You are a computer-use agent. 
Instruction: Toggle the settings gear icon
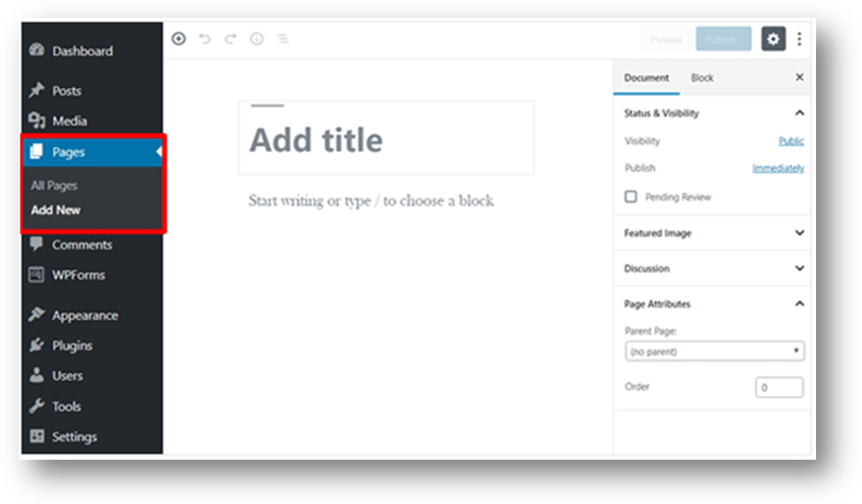coord(773,39)
